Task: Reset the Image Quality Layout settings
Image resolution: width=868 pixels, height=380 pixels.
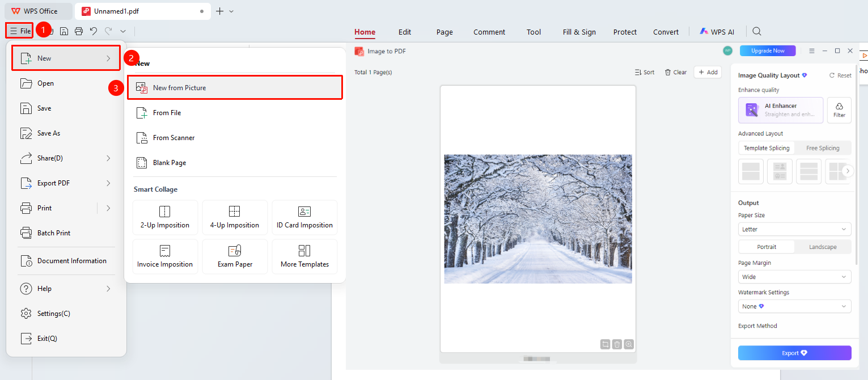Action: click(840, 75)
